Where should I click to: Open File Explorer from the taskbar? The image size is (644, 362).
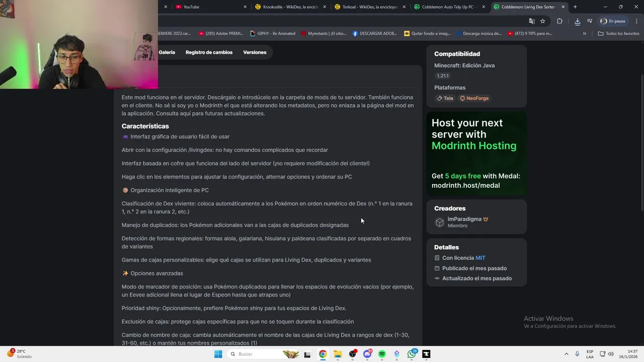point(338,354)
